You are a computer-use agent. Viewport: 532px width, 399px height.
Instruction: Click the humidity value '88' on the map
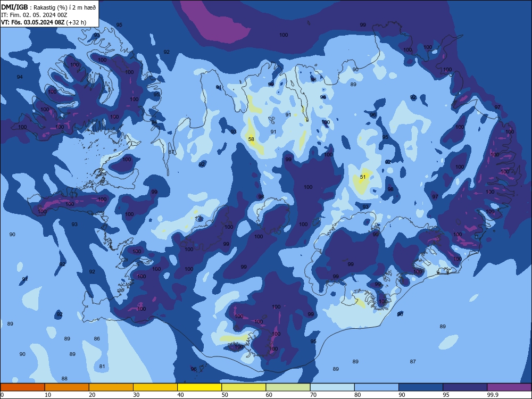pyautogui.click(x=64, y=379)
